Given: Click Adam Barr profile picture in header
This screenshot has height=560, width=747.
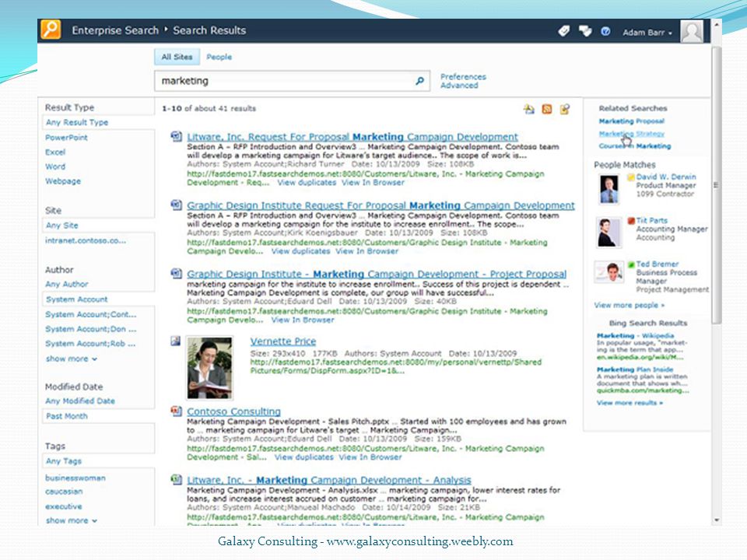Looking at the screenshot, I should pyautogui.click(x=692, y=31).
